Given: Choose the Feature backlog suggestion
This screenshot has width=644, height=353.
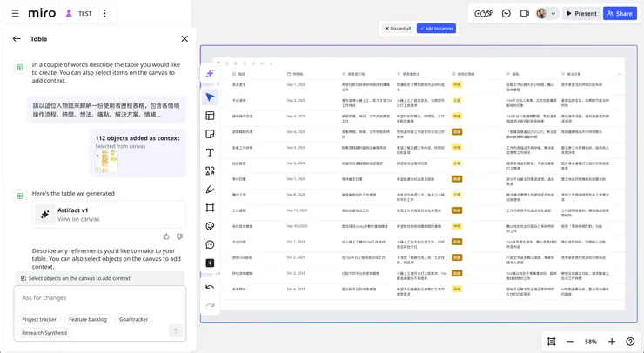Looking at the screenshot, I should [x=88, y=319].
